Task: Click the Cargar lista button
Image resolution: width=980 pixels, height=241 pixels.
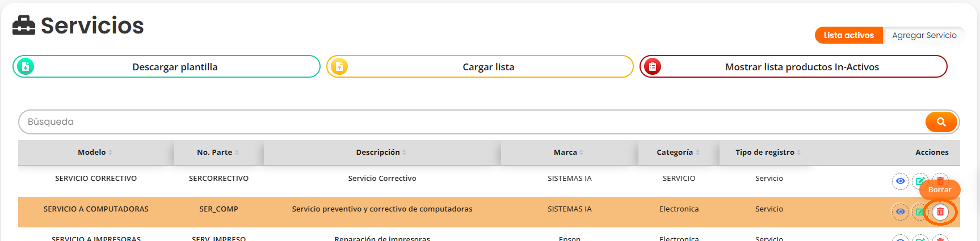Action: [x=488, y=67]
